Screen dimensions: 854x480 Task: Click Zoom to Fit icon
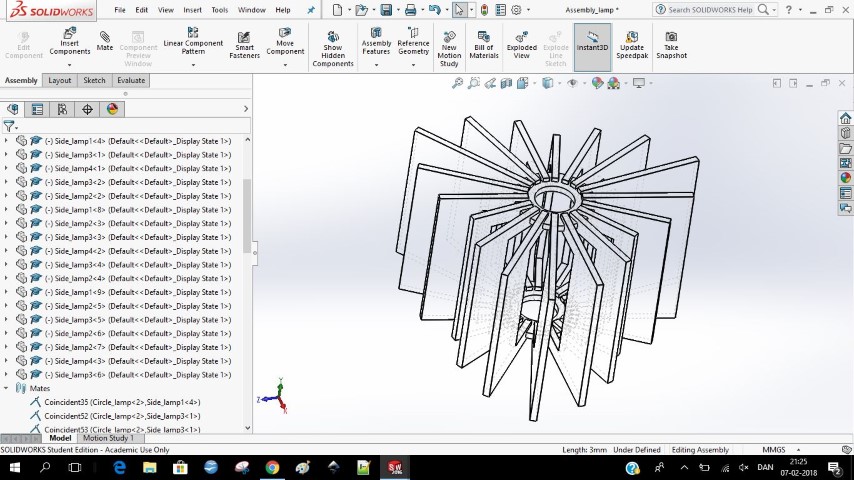tap(457, 83)
